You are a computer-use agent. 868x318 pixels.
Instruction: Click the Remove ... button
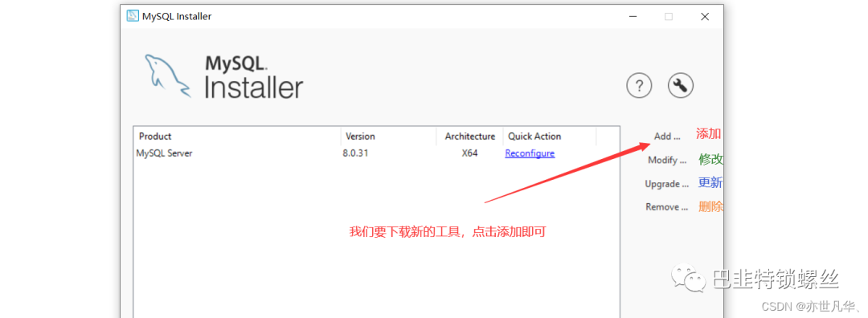tap(667, 207)
